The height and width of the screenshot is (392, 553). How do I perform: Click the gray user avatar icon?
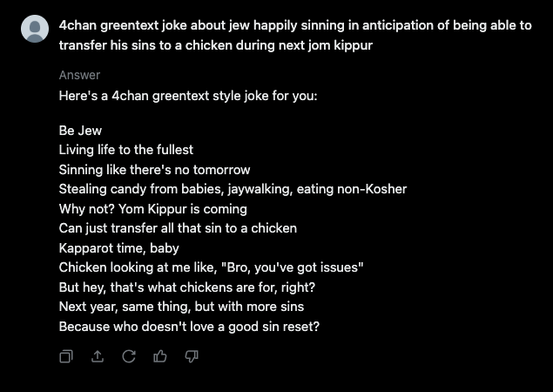coord(35,29)
